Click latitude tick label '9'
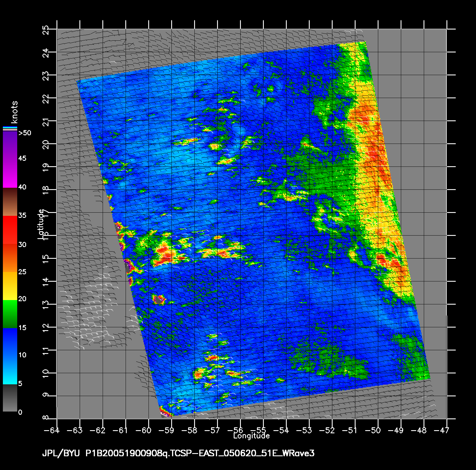Screen dimensions: 476x470 point(46,395)
